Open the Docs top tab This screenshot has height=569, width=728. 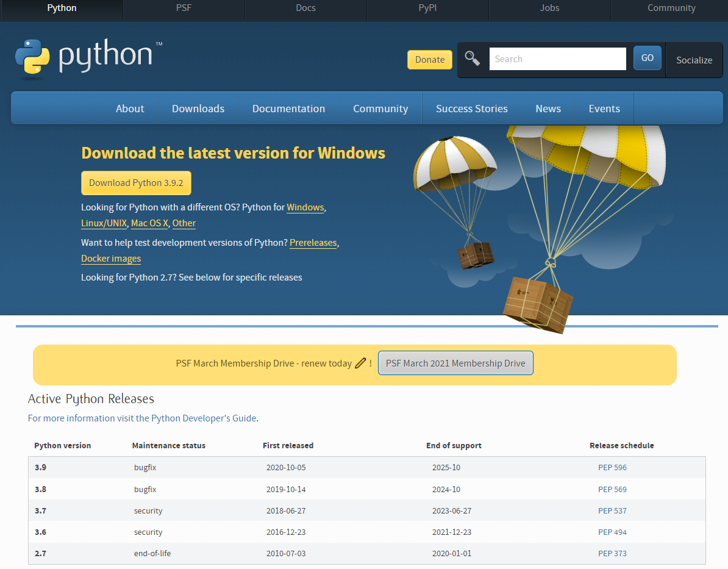tap(305, 8)
